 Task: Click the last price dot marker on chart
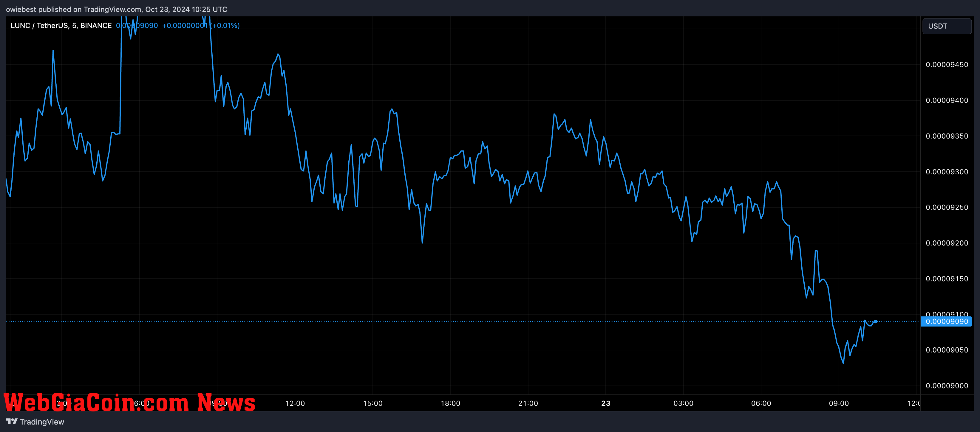click(876, 321)
